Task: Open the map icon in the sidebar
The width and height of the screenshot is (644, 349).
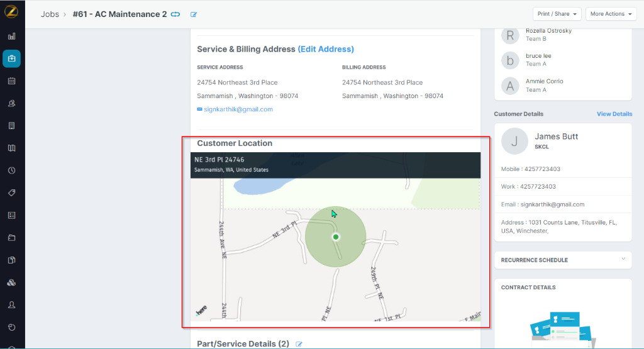Action: coord(11,148)
